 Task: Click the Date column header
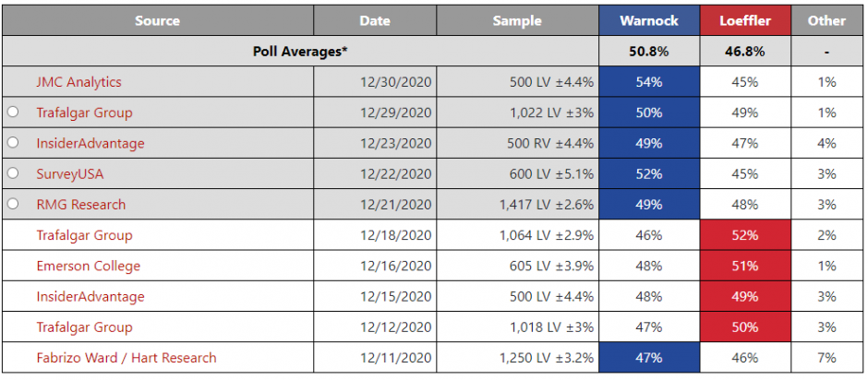click(375, 20)
